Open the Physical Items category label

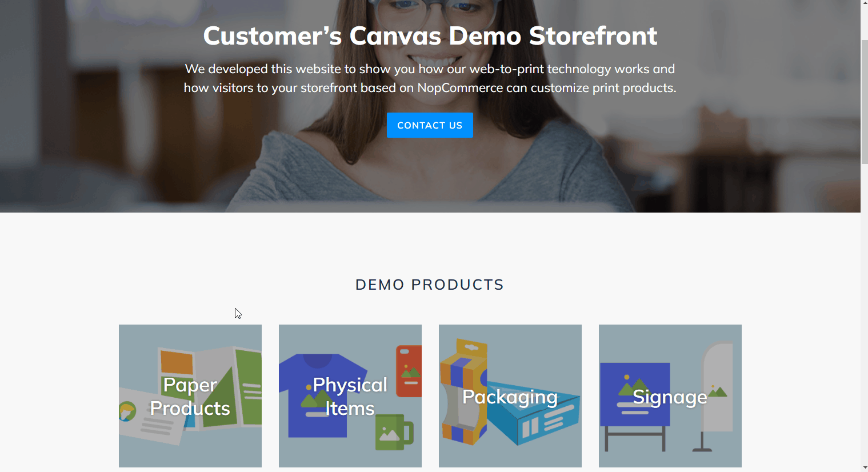pos(350,397)
